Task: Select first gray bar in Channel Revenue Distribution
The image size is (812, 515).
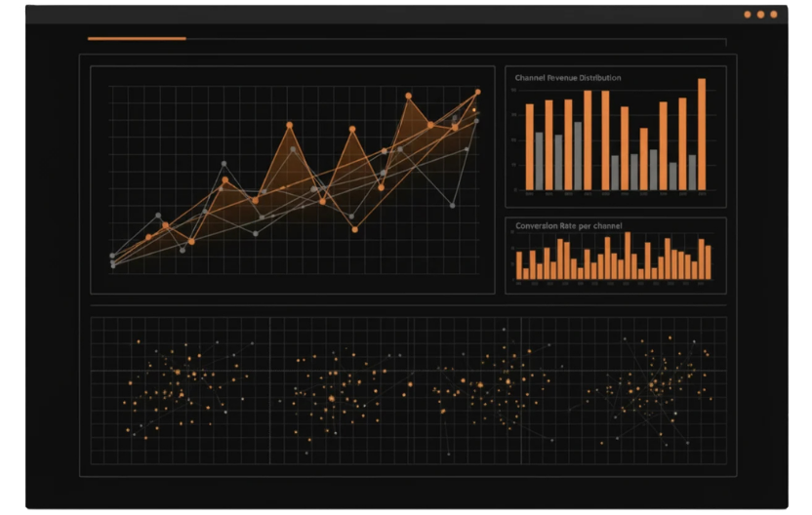Action: tap(539, 161)
